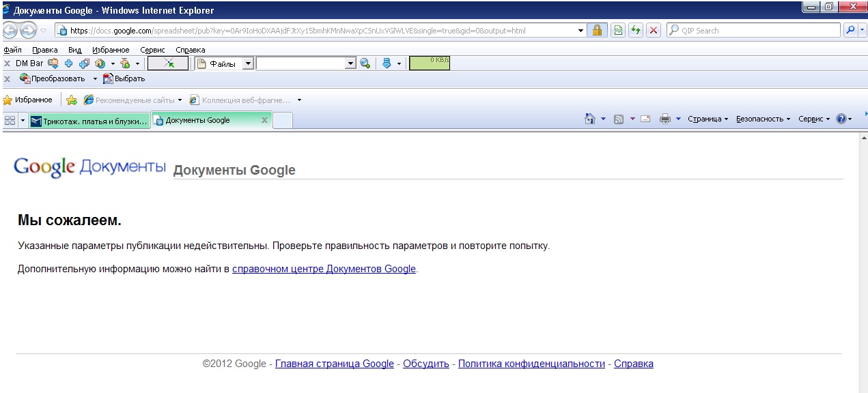Follow the Обсудить footer link
Viewport: 868px width, 393px height.
click(426, 364)
